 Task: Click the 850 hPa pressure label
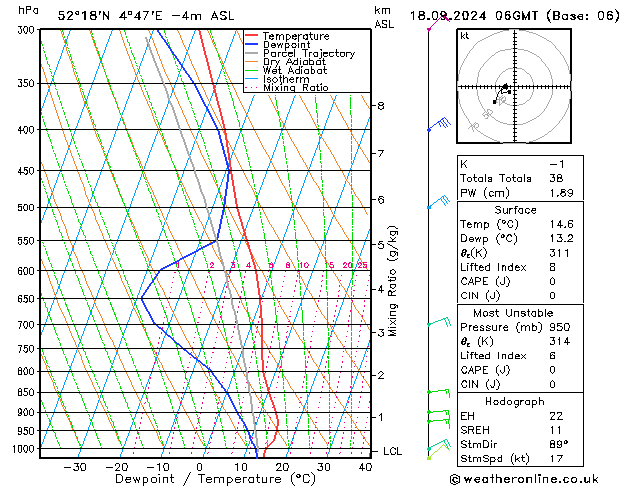28,393
